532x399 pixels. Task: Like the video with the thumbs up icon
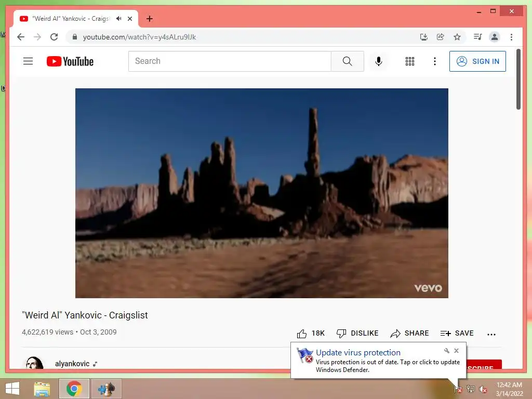tap(302, 334)
